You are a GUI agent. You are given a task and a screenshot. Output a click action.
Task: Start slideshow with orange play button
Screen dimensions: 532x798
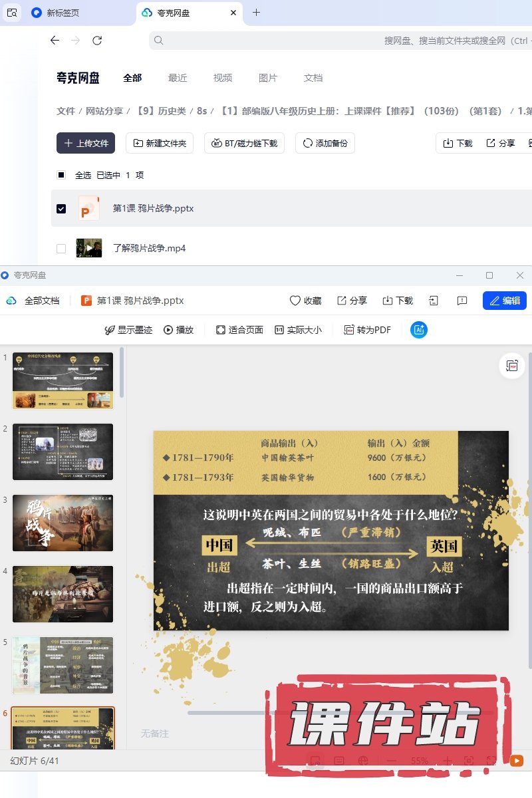[x=516, y=761]
